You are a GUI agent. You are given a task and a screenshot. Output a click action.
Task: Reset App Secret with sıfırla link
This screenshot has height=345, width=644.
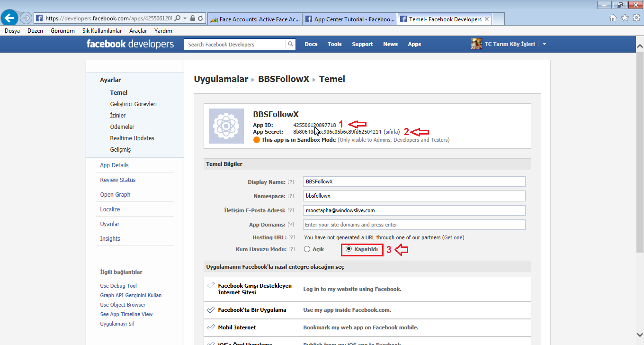392,132
